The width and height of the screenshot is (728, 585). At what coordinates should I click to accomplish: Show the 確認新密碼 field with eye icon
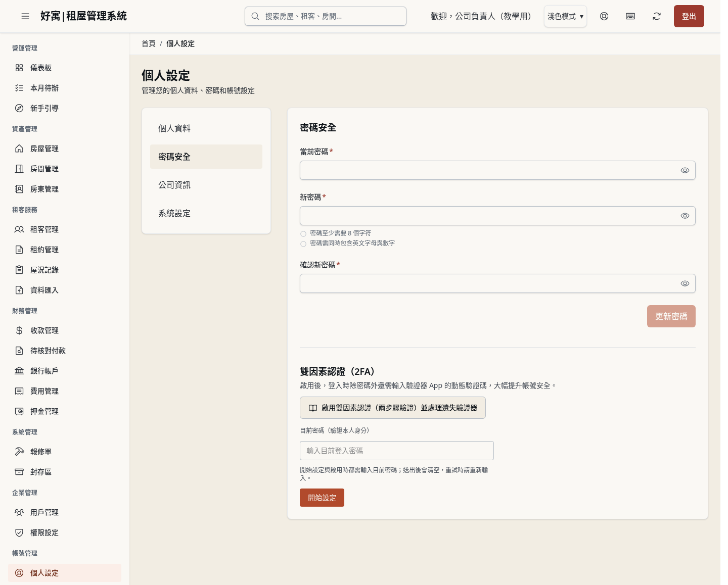click(x=685, y=283)
